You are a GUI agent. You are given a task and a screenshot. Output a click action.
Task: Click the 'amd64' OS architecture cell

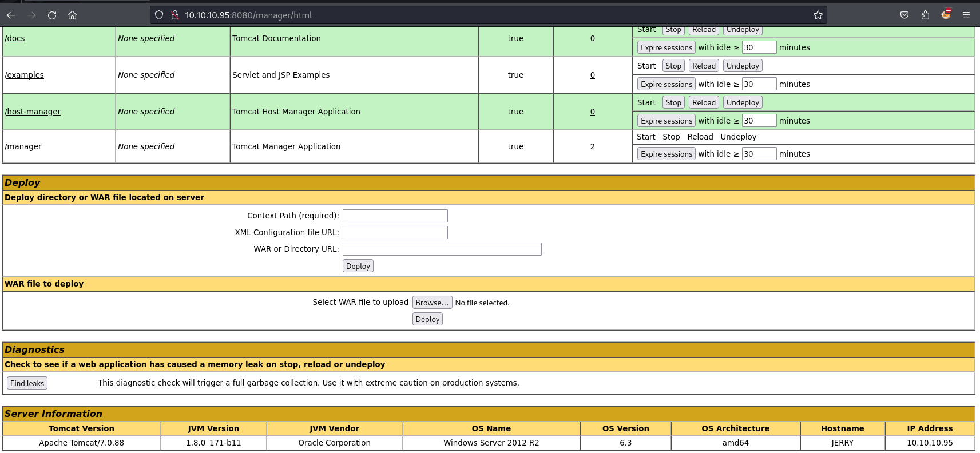(736, 443)
